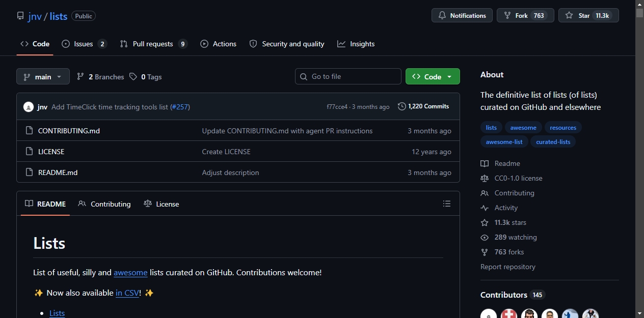Open the Security and quality tab

(287, 44)
